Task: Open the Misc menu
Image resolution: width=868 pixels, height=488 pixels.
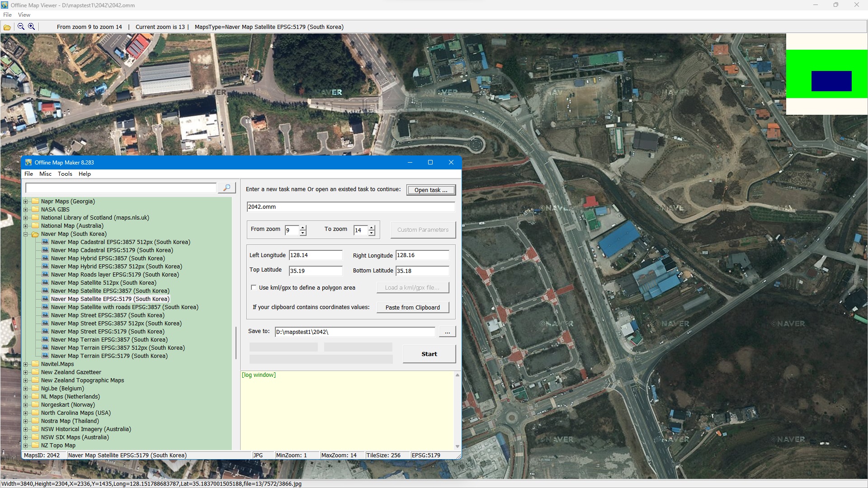Action: pos(45,174)
